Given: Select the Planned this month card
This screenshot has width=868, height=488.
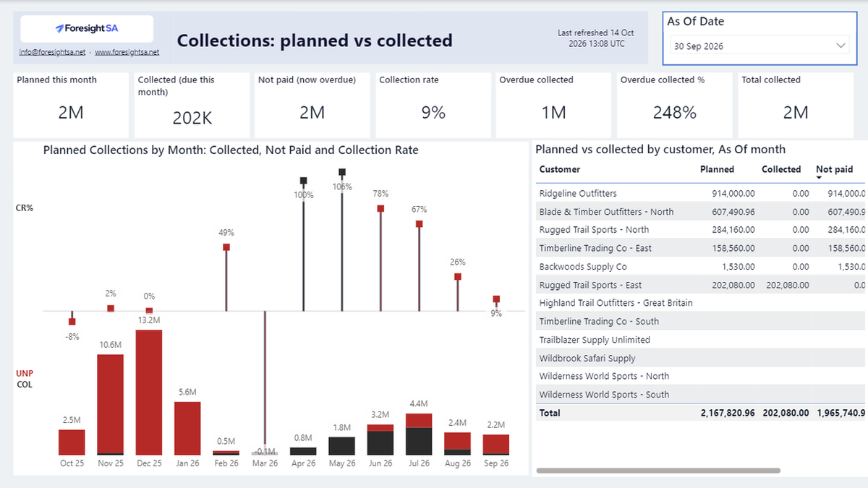Looking at the screenshot, I should 71,105.
